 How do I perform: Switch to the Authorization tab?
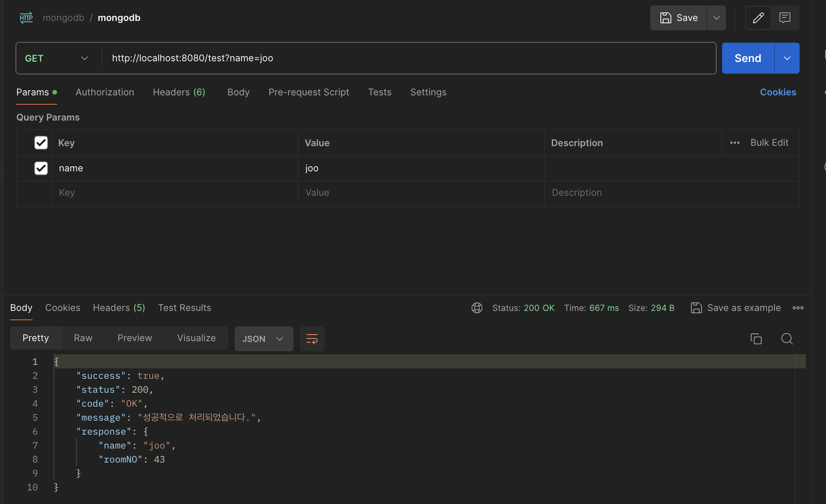pos(105,92)
